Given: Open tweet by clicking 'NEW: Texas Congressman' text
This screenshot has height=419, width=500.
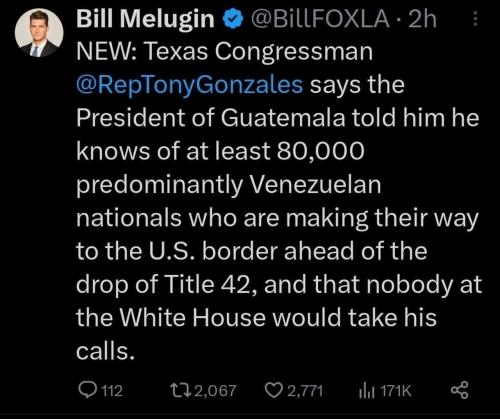Looking at the screenshot, I should tap(224, 52).
